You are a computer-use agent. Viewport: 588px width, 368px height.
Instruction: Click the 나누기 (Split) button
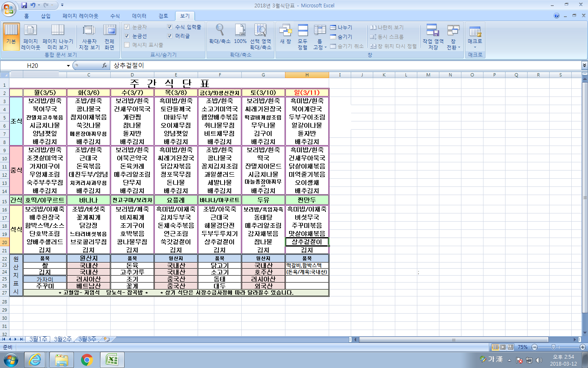(341, 27)
